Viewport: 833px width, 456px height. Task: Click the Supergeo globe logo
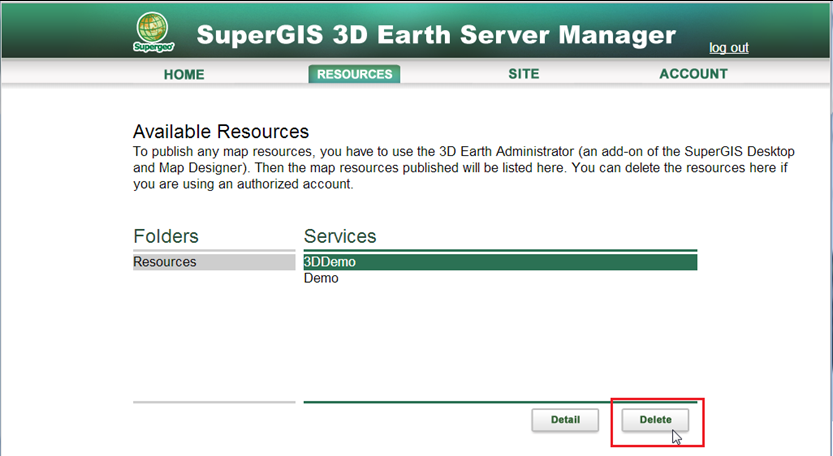(x=153, y=32)
